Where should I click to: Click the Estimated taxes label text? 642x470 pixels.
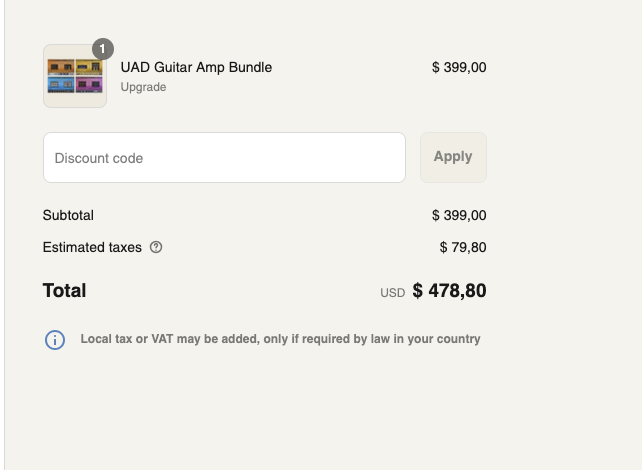92,247
